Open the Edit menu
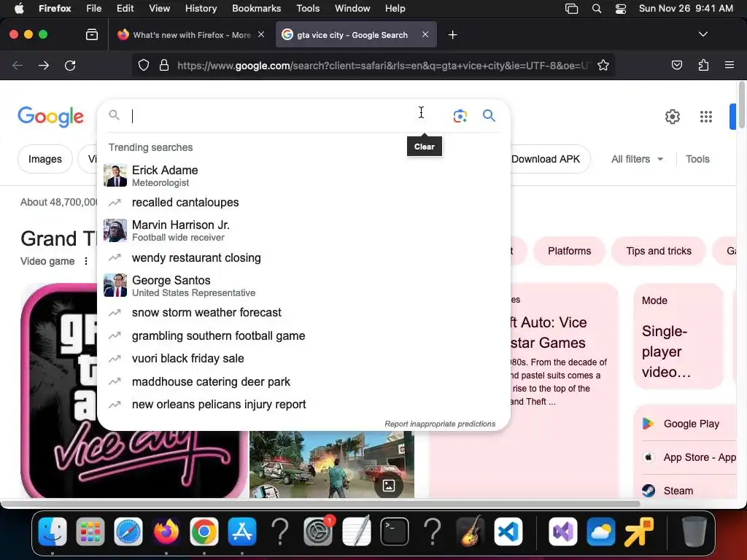The width and height of the screenshot is (747, 560). click(x=125, y=9)
